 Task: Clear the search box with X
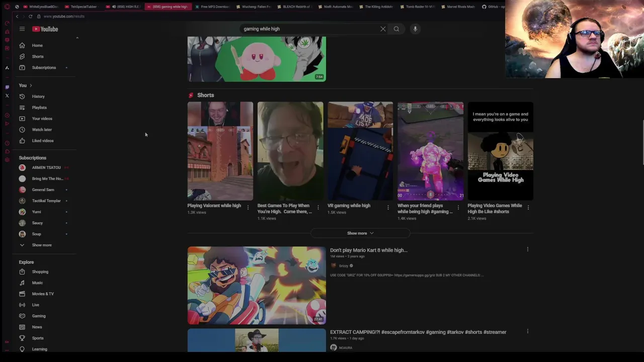[x=383, y=29]
